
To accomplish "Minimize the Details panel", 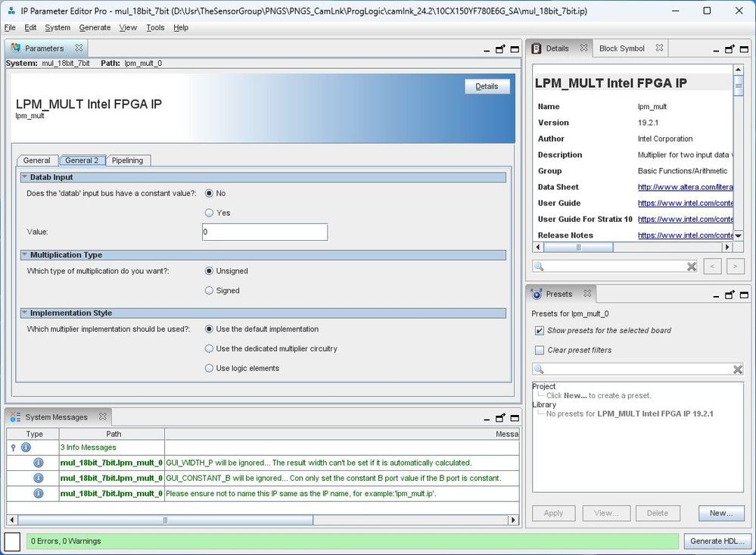I will (x=716, y=50).
